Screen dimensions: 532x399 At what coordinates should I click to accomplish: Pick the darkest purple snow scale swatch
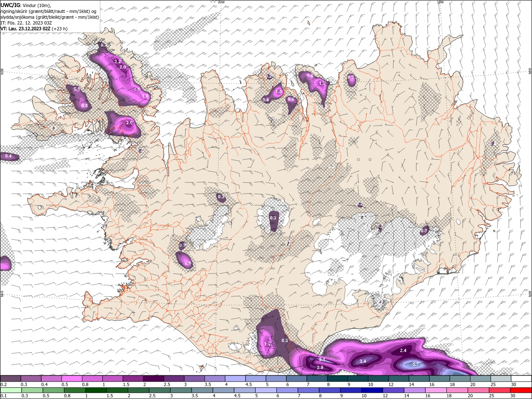(153, 379)
